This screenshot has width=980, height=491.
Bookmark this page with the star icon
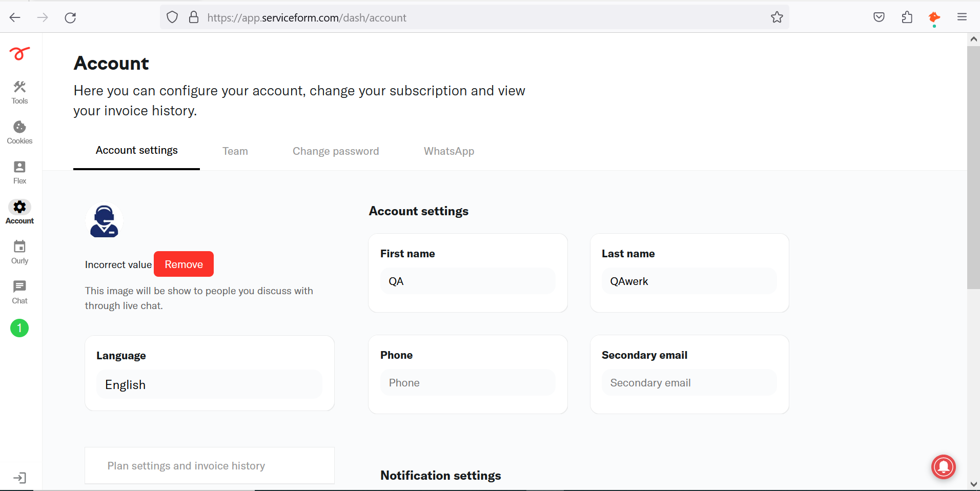click(777, 17)
